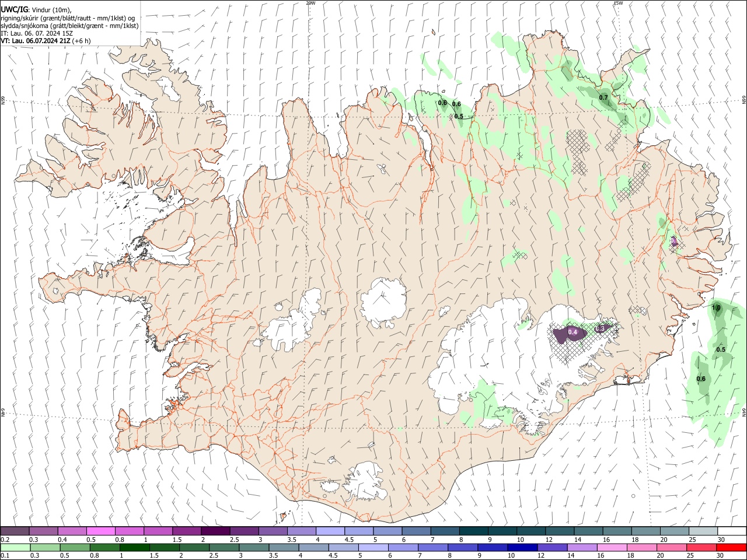Screen dimensions: 747x560
Task: Click the 'VT: Lau. 06.07.2024 21Z (+6 h)' line
Action: tap(46, 41)
